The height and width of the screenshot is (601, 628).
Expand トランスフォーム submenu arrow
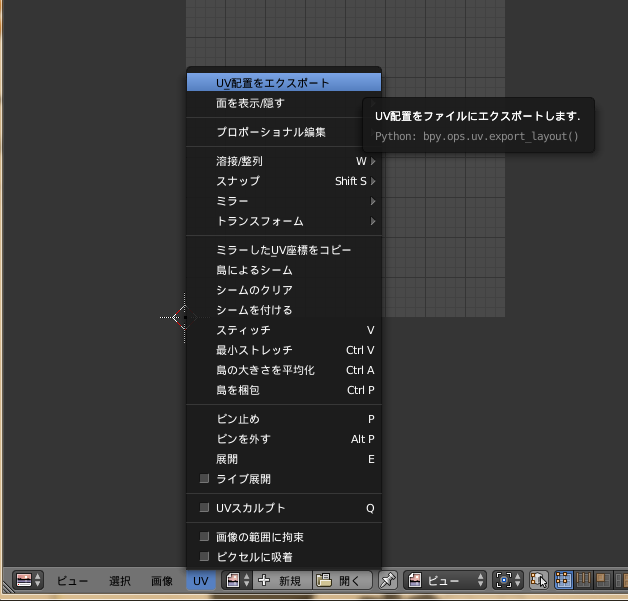373,221
